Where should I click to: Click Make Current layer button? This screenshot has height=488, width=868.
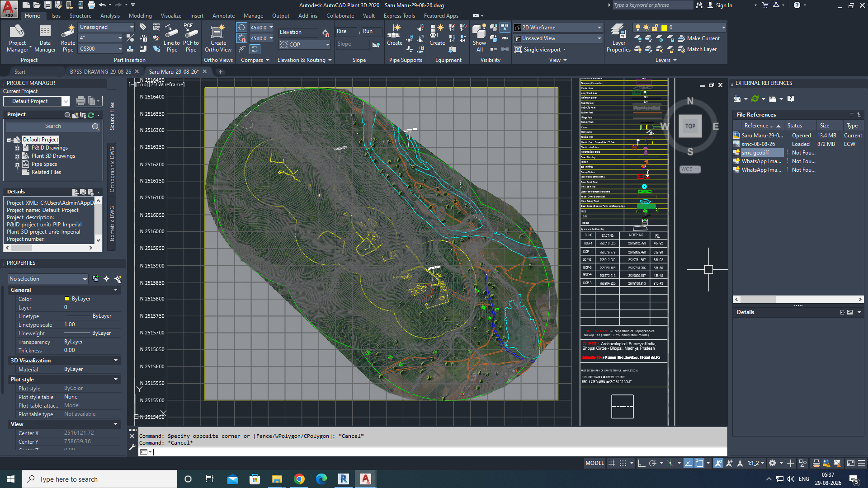[699, 38]
